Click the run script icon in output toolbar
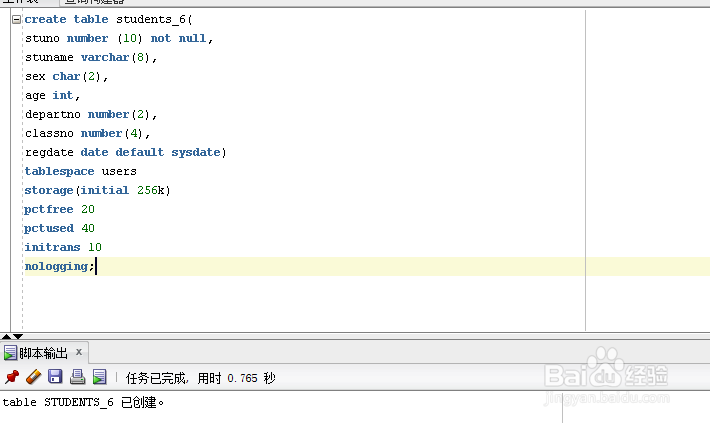 100,377
